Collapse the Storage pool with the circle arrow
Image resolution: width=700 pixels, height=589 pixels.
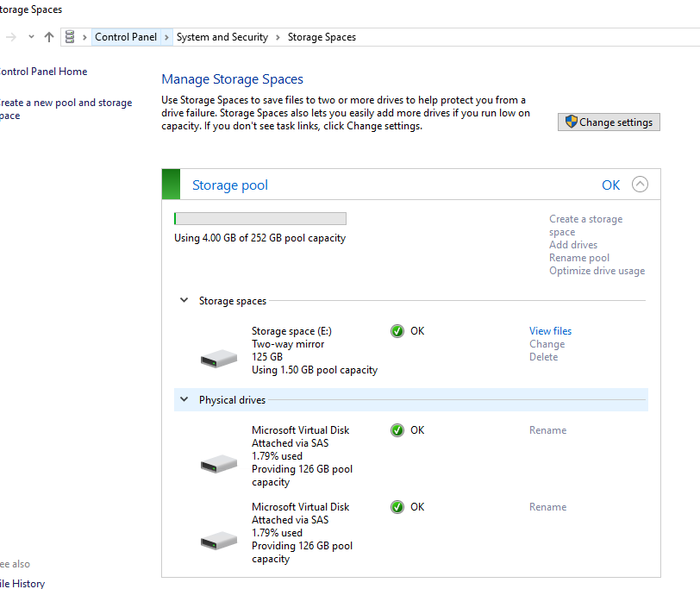[640, 184]
